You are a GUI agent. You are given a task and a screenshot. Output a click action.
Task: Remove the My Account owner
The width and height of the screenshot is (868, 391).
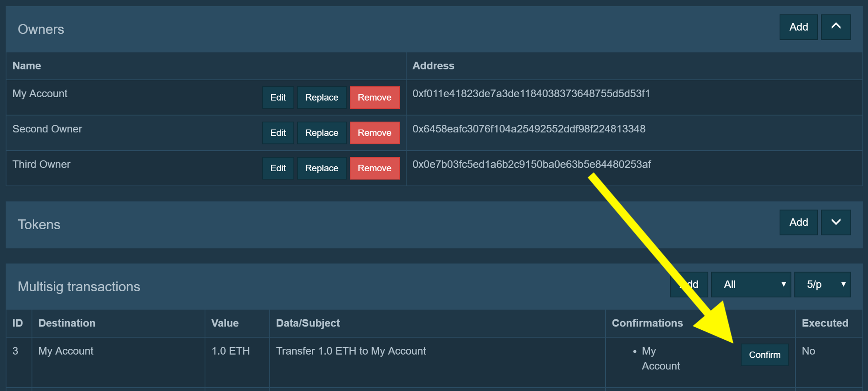(x=374, y=97)
